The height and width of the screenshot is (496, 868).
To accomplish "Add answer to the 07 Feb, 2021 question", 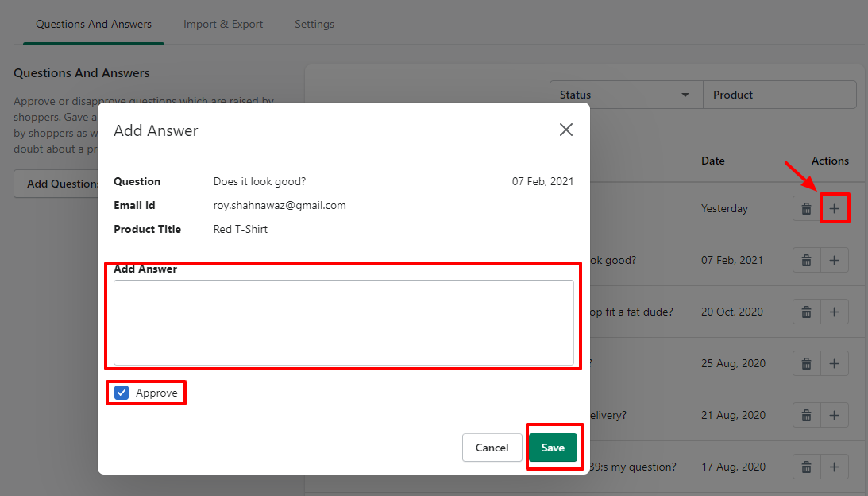I will coord(834,260).
